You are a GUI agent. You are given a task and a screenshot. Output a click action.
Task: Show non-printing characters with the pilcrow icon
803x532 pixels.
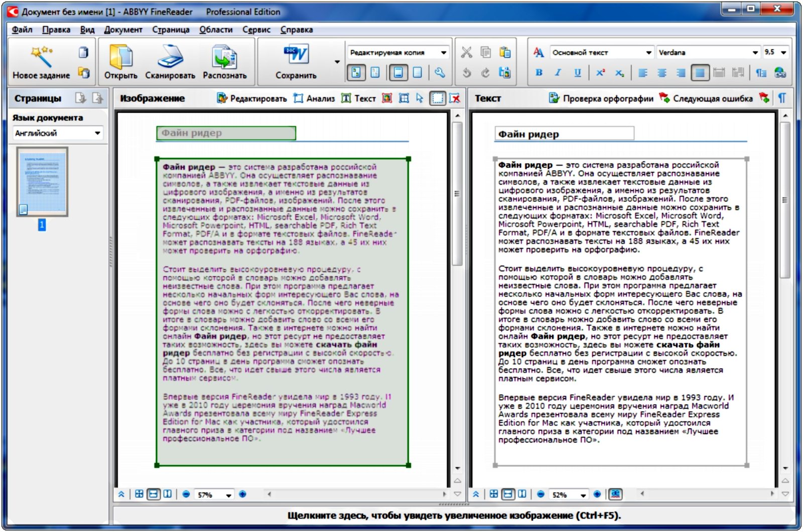(782, 98)
